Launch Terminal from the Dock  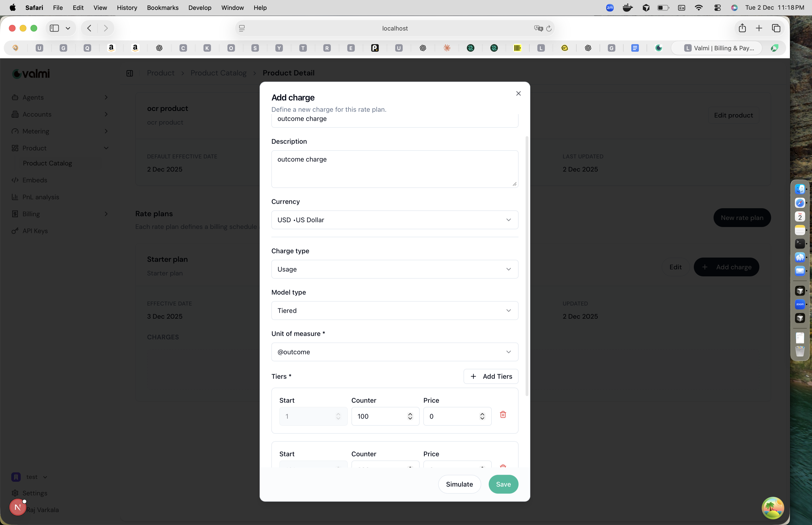(800, 243)
